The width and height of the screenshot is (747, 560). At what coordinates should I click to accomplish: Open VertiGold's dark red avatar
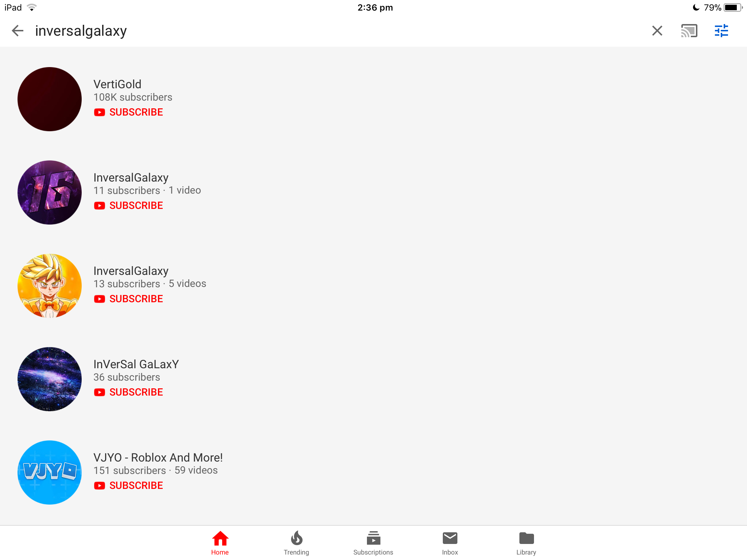coord(50,99)
